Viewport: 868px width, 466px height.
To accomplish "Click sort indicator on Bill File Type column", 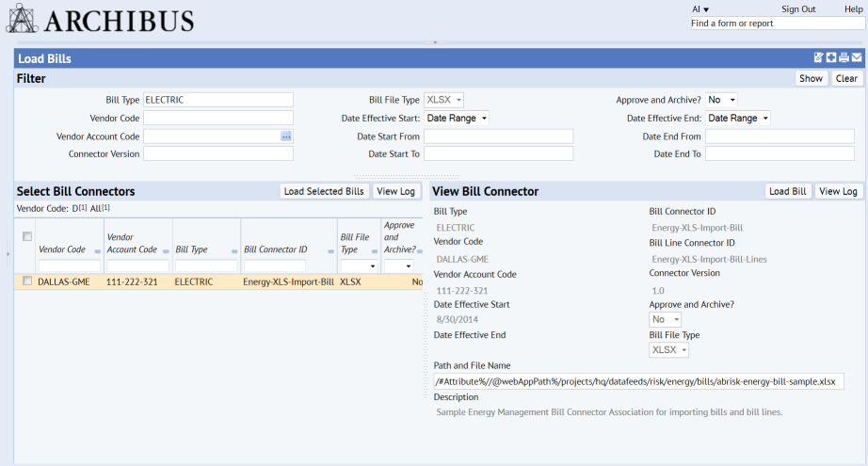I will pos(375,251).
